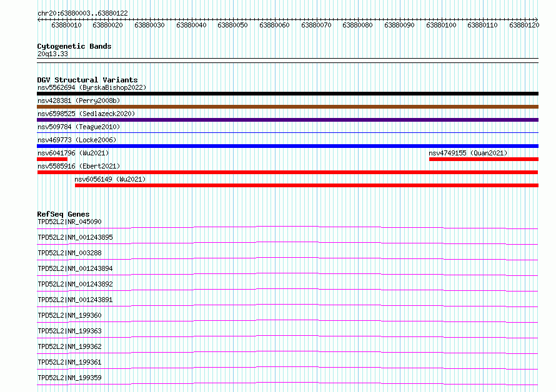The width and height of the screenshot is (556, 392).
Task: Click nsv6041796 (Wu2021) label
Action: pyautogui.click(x=73, y=153)
